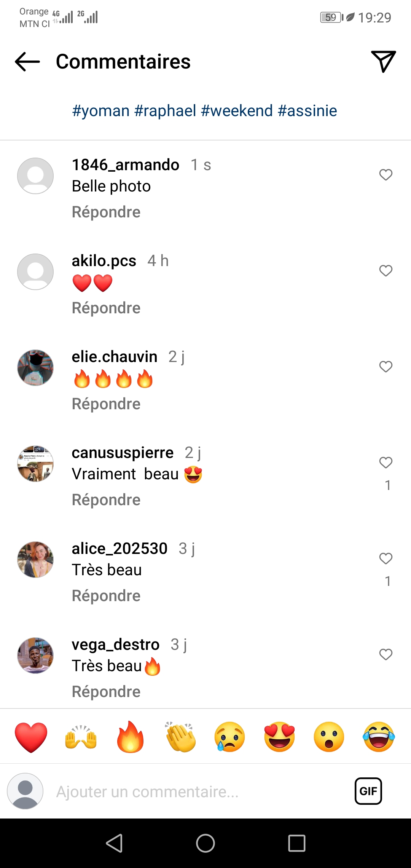Viewport: 411px width, 868px height.
Task: Like the comment by vega_destro
Action: tap(386, 654)
